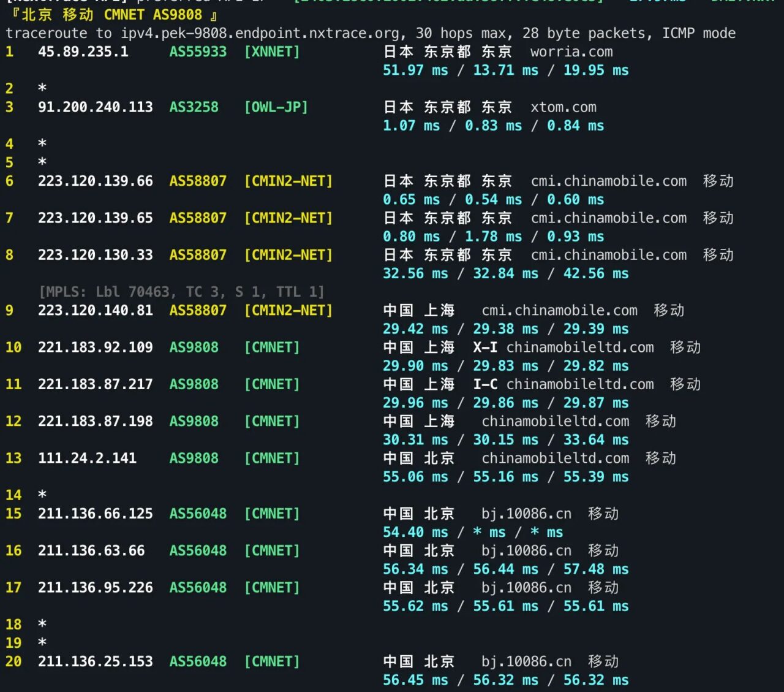
Task: Click hop number 13
Action: coord(13,458)
